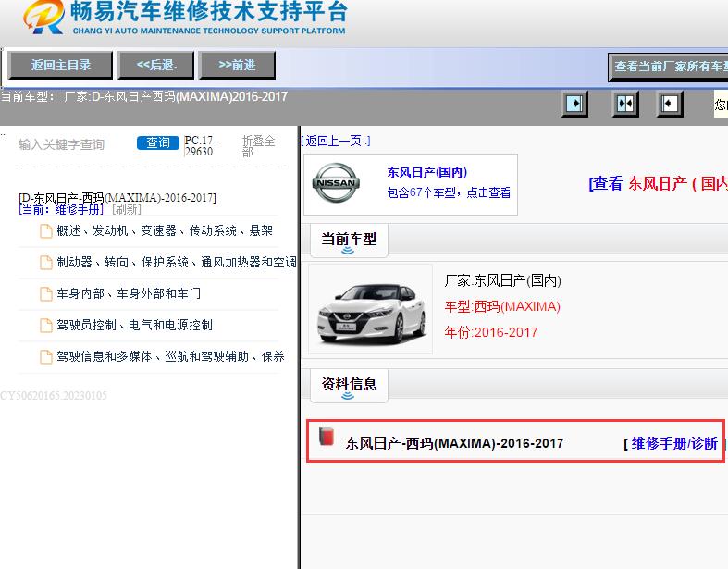
Task: Click the red book icon
Action: pos(327,436)
